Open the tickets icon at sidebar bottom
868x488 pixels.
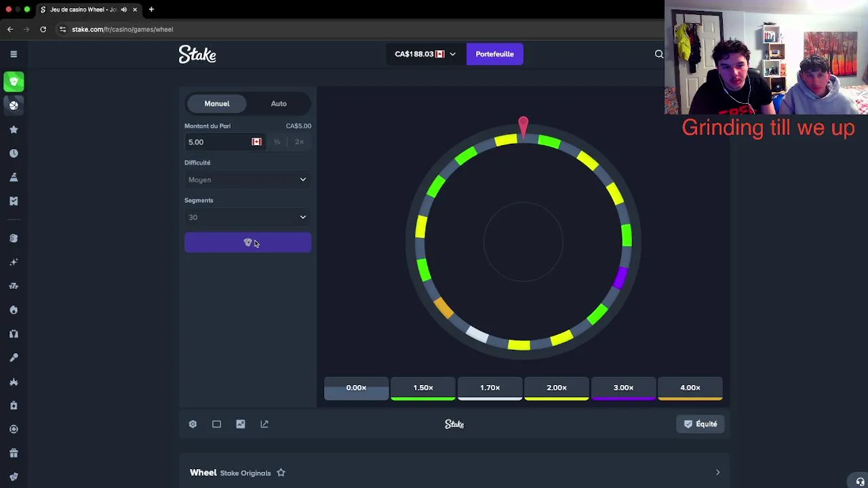coord(14,476)
